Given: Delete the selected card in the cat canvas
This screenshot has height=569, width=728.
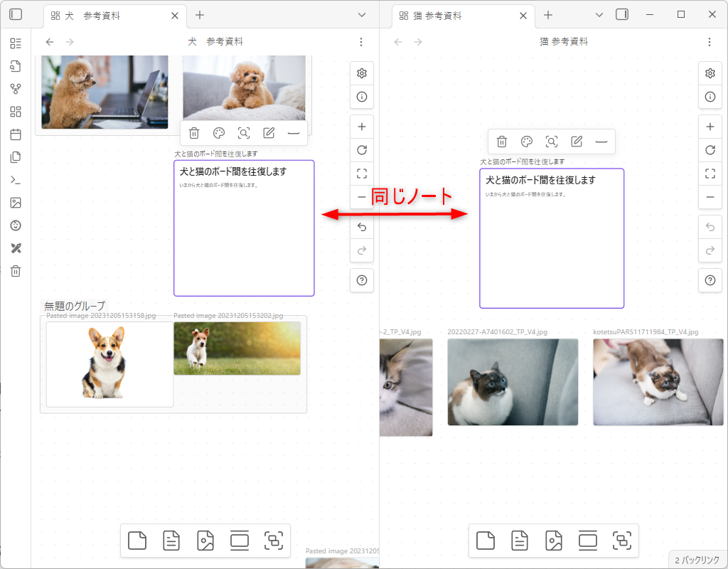Looking at the screenshot, I should [x=502, y=142].
